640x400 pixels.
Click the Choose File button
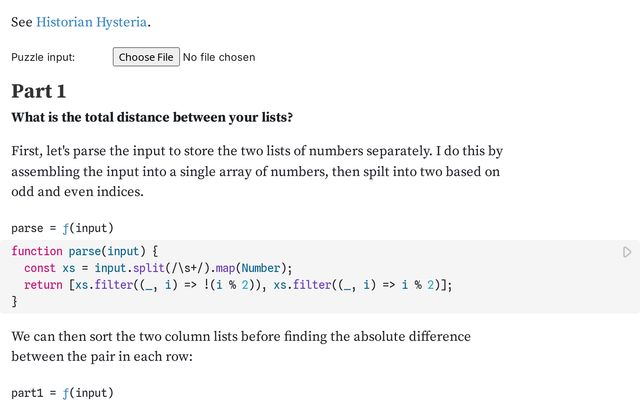(146, 57)
